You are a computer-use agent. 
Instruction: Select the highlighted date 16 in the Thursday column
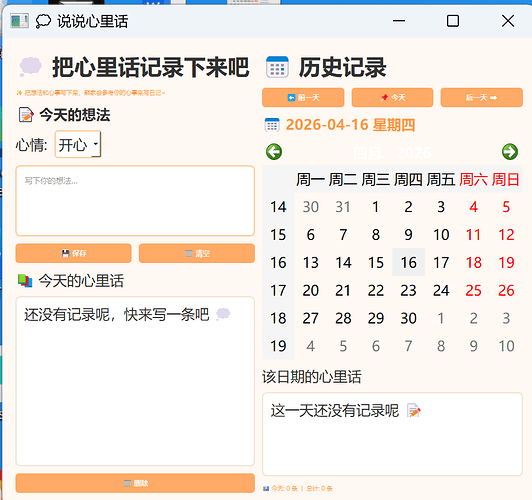point(408,263)
